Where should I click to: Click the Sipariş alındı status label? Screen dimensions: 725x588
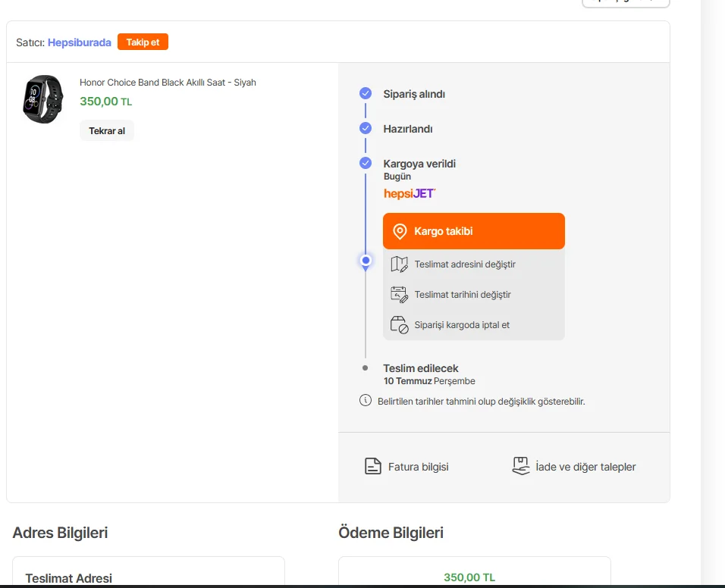click(414, 94)
